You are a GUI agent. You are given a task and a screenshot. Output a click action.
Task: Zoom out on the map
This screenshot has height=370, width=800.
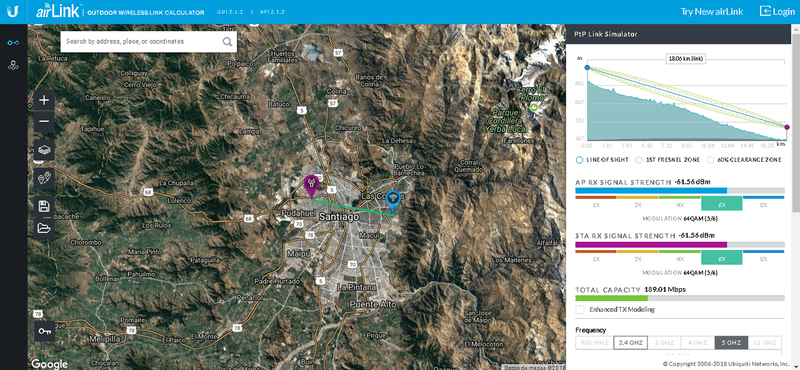[44, 121]
